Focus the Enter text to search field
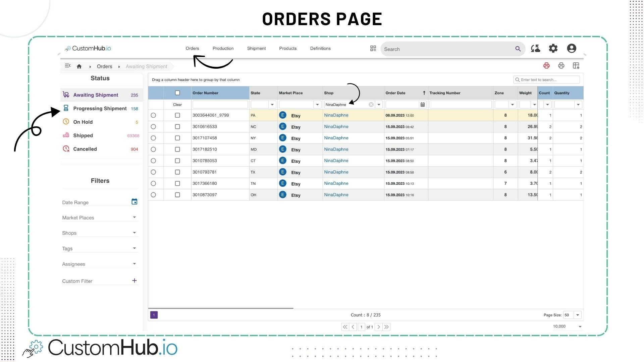Image resolution: width=644 pixels, height=362 pixels. [547, 79]
